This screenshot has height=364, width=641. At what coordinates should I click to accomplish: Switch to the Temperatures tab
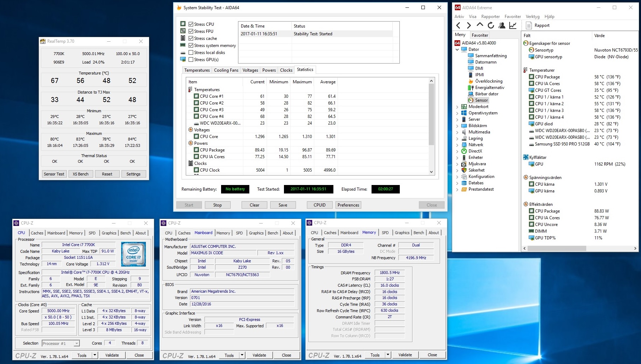pyautogui.click(x=197, y=70)
